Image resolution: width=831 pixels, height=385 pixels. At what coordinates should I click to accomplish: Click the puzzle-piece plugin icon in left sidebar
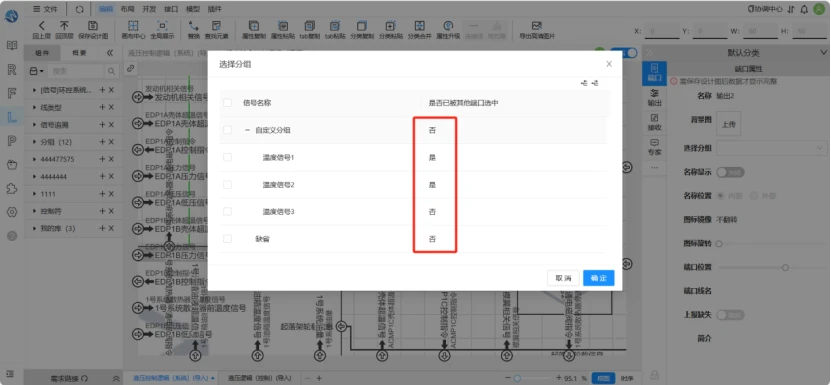click(12, 188)
